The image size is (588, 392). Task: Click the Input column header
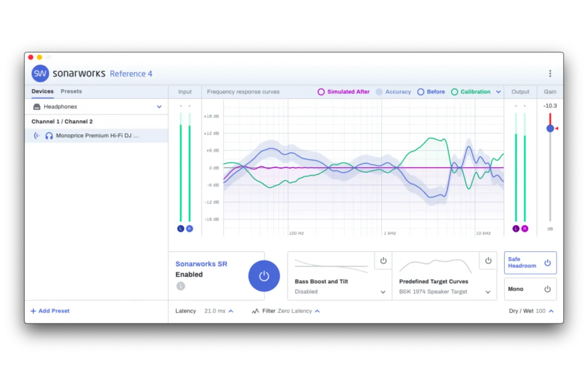(185, 92)
